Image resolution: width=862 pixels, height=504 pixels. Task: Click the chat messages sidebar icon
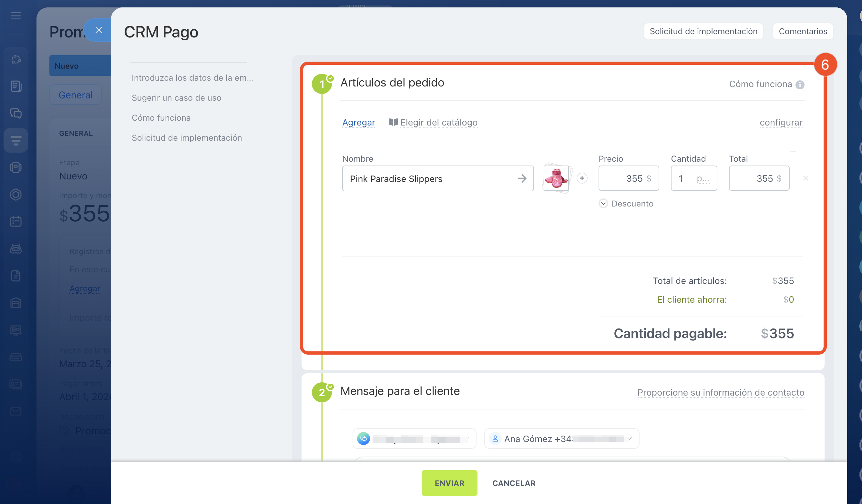click(16, 113)
